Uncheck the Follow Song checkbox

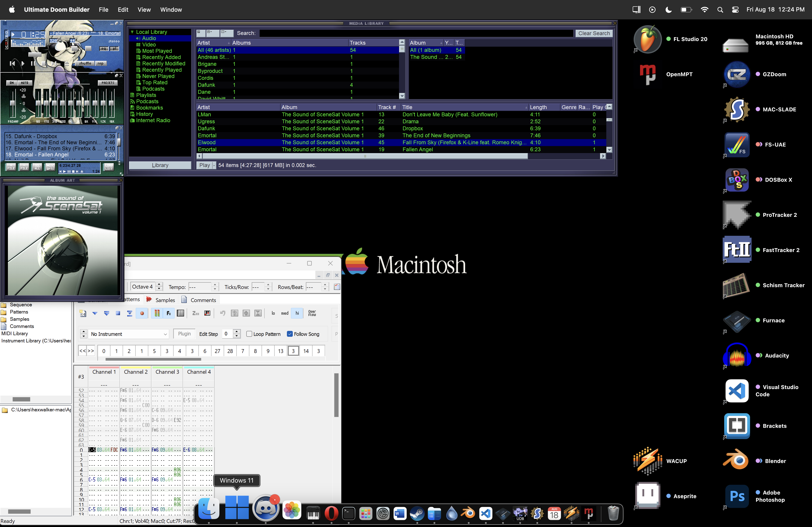290,334
